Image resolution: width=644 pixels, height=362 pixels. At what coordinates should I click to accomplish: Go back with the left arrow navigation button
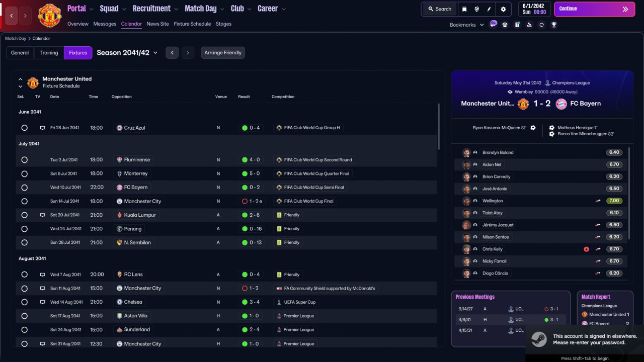12,16
